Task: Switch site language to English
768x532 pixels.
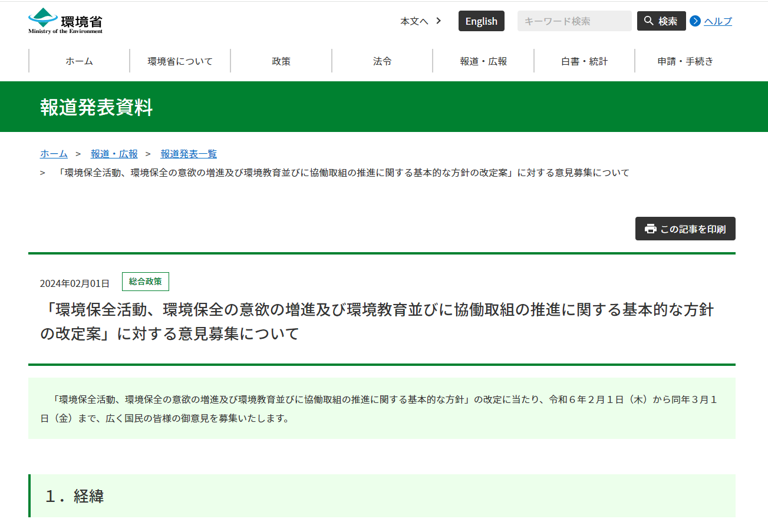Action: [x=481, y=21]
